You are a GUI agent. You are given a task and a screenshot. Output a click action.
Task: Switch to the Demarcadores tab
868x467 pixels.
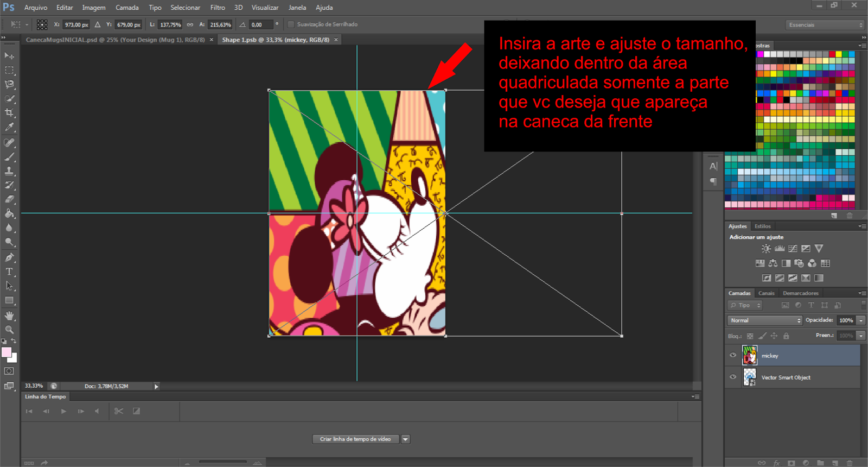(800, 293)
